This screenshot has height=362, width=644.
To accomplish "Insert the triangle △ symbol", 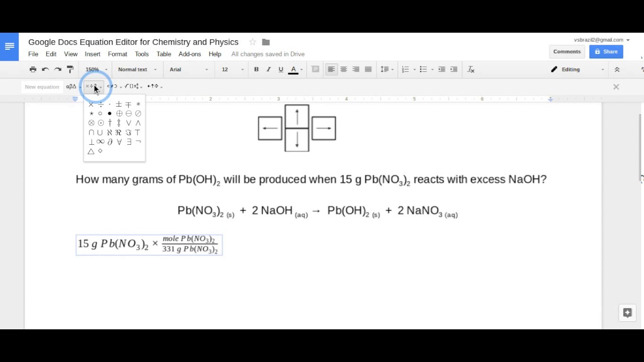I will [x=91, y=151].
